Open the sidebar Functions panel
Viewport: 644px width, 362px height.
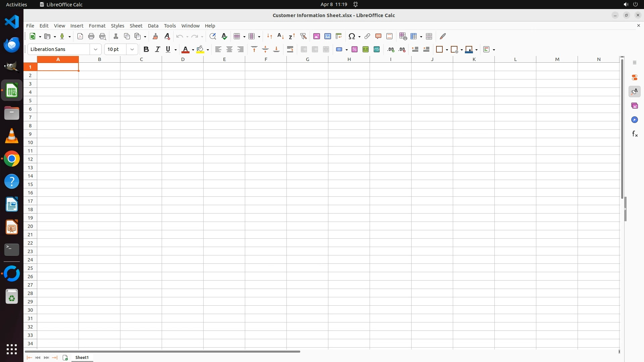(x=635, y=134)
